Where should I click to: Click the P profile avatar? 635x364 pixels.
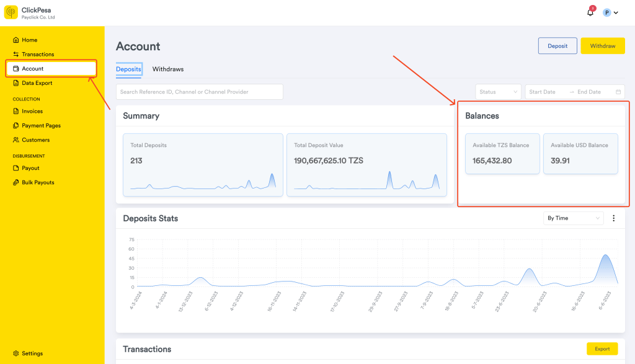tap(606, 12)
